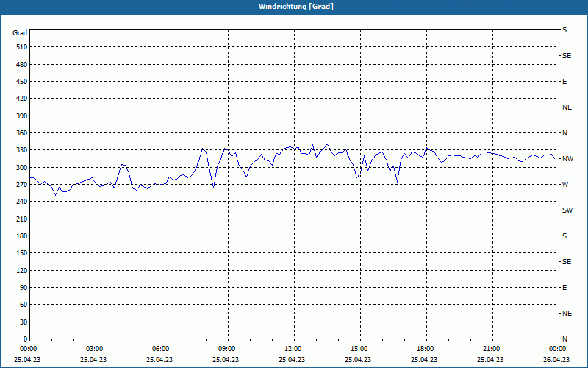
Task: Select the 150 y-axis label
Action: coord(22,253)
